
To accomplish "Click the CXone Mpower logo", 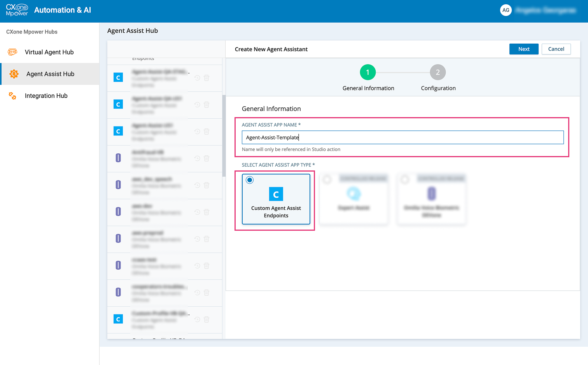I will [17, 10].
